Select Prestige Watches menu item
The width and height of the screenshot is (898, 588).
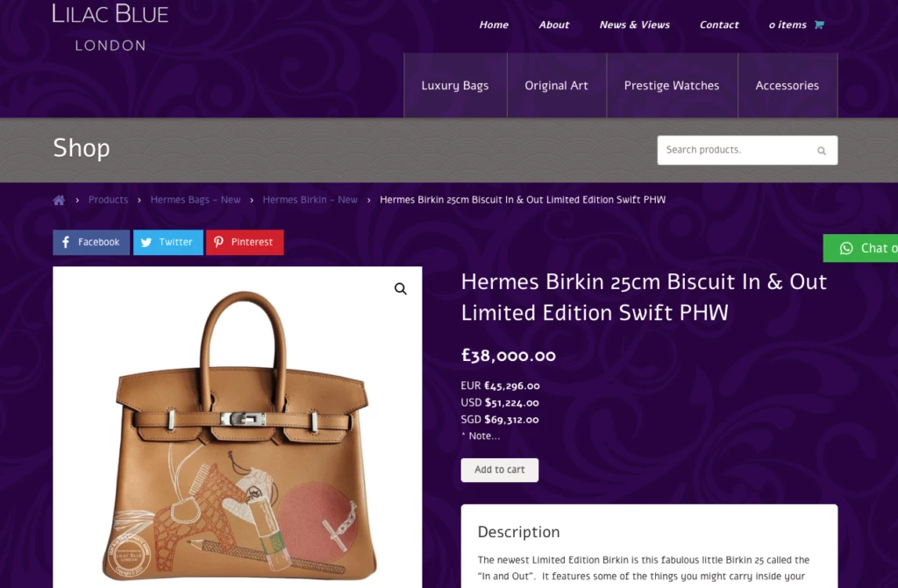coord(672,86)
